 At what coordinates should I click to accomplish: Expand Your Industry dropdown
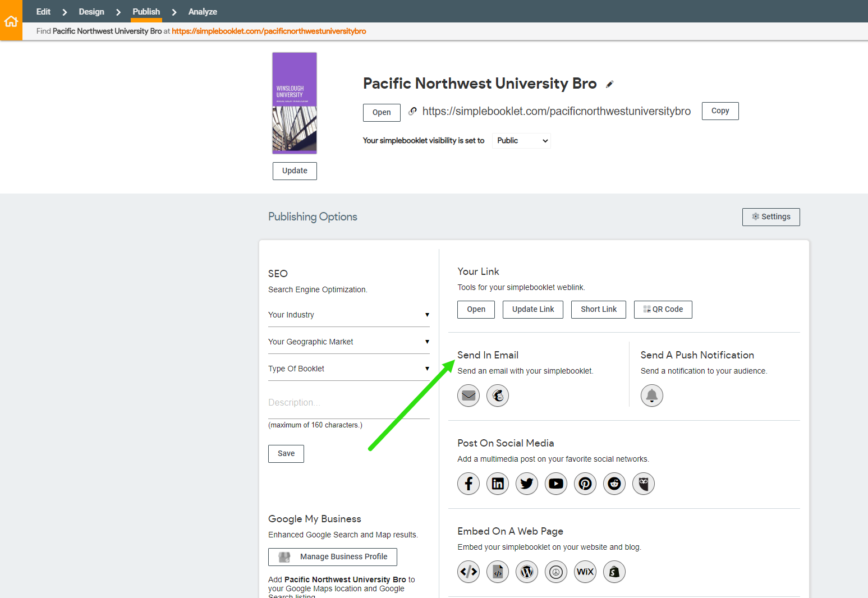[x=349, y=315]
